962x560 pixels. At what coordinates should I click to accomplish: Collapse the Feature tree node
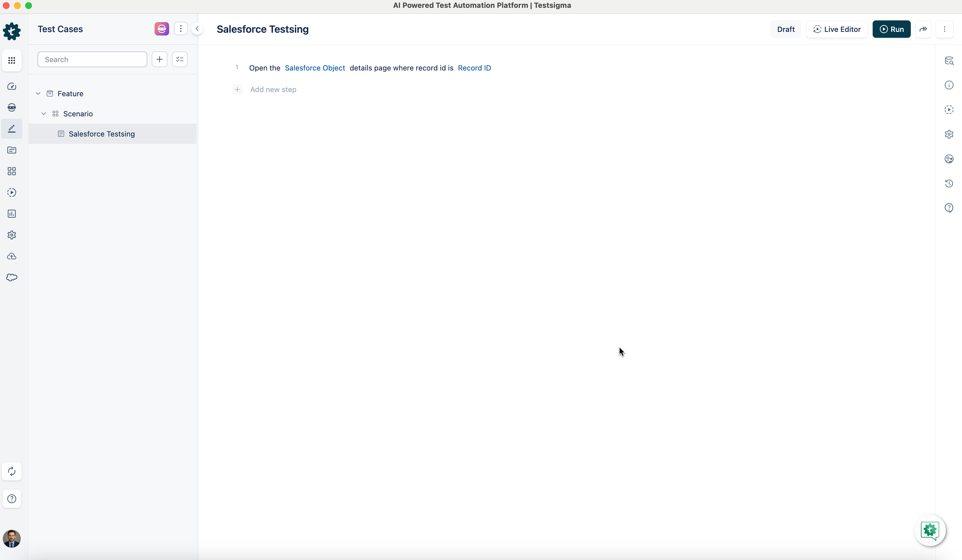tap(38, 93)
